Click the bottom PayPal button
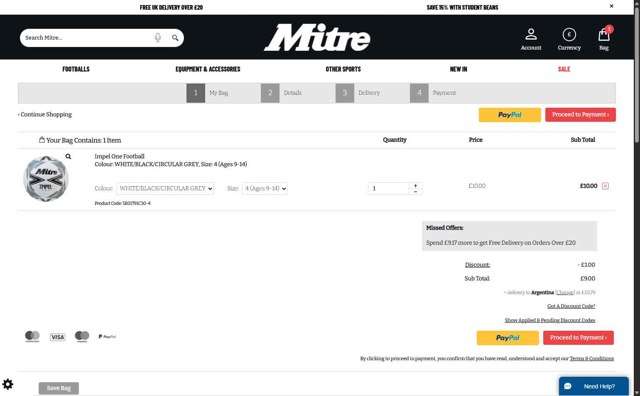Image resolution: width=640 pixels, height=396 pixels. 507,338
